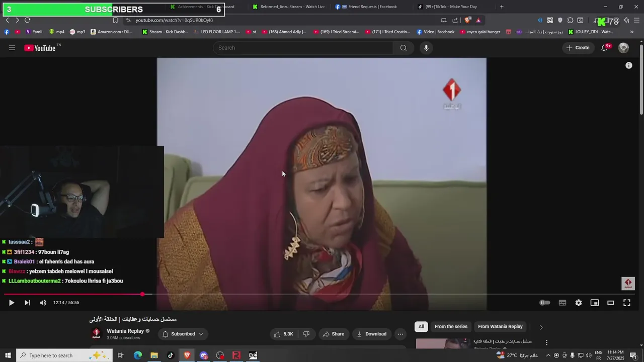This screenshot has width=644, height=362.
Task: Bookmark this page icon
Action: pyautogui.click(x=115, y=20)
